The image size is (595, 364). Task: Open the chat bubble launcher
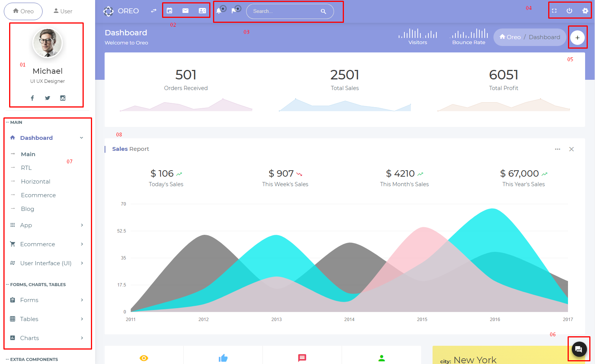(579, 349)
